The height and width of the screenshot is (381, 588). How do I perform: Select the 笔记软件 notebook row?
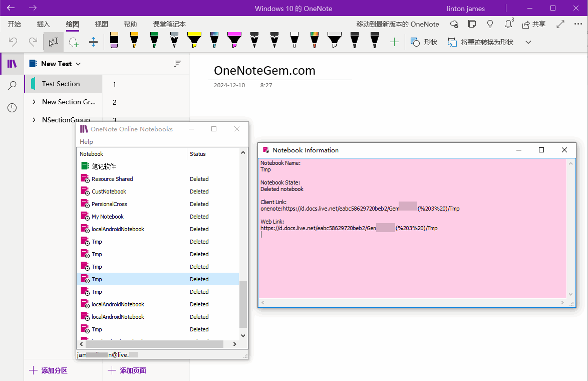coord(158,166)
